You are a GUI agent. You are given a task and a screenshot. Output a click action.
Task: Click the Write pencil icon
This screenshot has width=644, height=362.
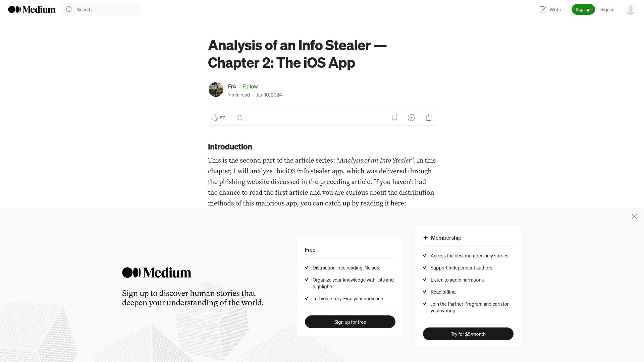click(542, 9)
